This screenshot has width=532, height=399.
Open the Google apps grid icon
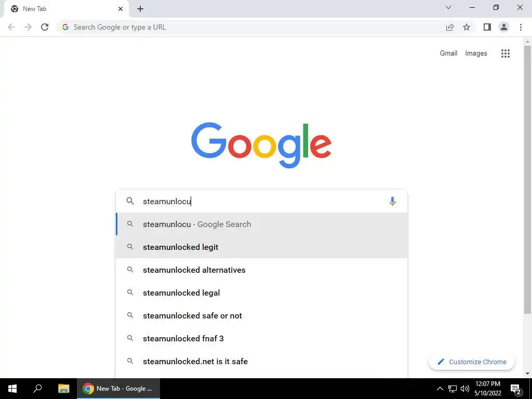coord(505,54)
